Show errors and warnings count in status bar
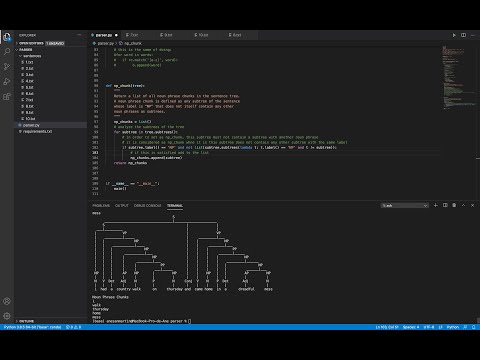 point(74,327)
